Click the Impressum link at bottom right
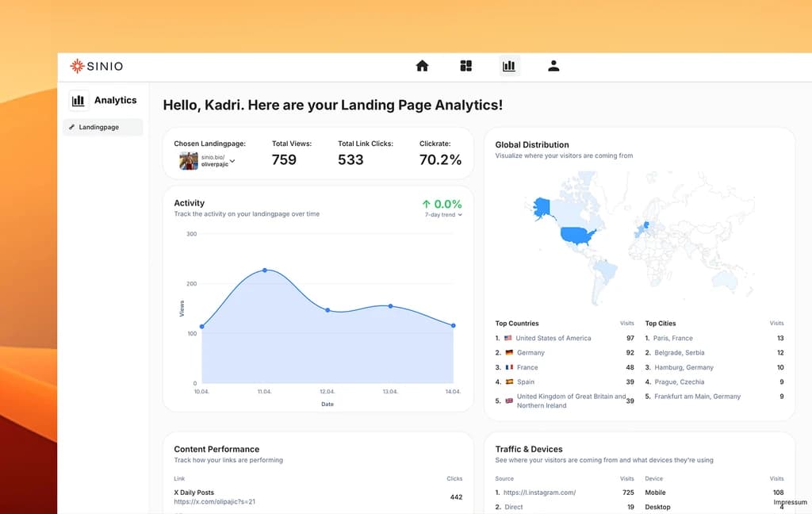Screen dimensions: 812x514 click(790, 502)
